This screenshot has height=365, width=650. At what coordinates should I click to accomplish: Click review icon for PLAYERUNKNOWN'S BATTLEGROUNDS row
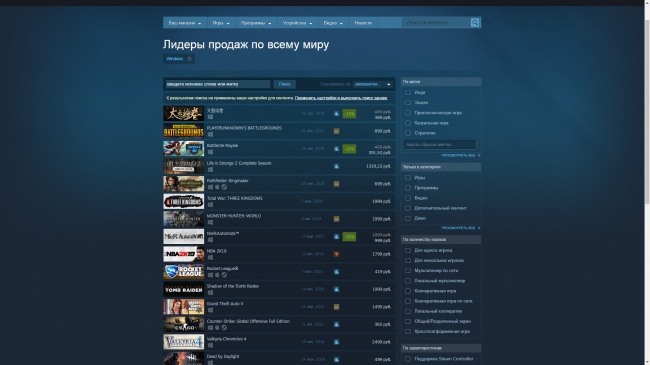click(336, 131)
